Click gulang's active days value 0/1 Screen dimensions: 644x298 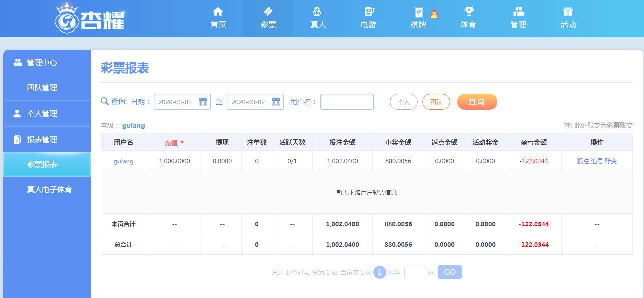292,161
